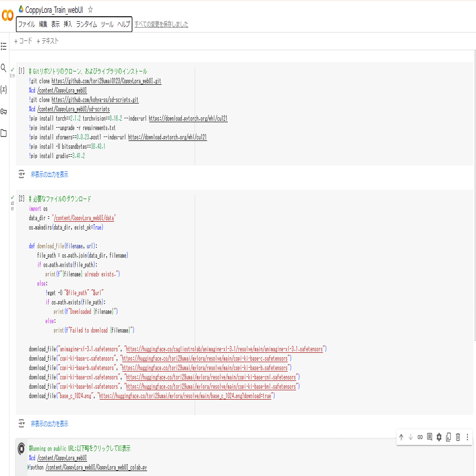Screen dimensions: 476x476
Task: Open the ランタイム menu
Action: coord(87,24)
